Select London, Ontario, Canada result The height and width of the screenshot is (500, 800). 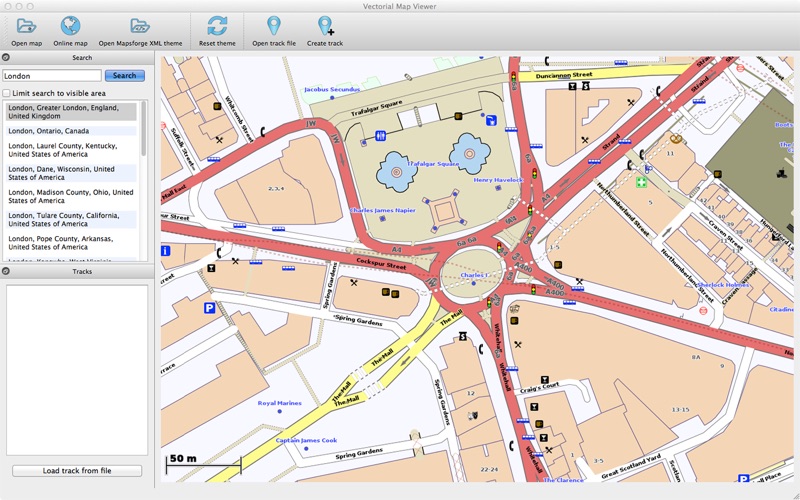click(71, 131)
